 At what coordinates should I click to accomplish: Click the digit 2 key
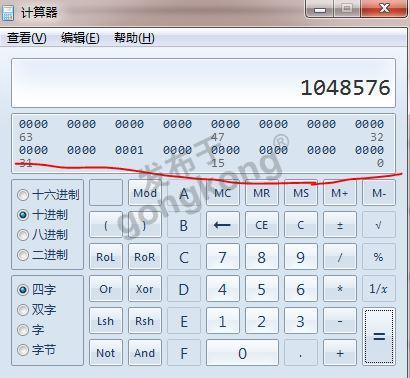click(262, 321)
